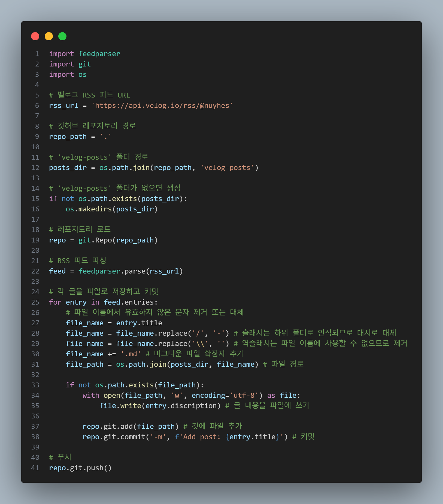
Task: Click the velog RSS URL string
Action: pos(162,105)
